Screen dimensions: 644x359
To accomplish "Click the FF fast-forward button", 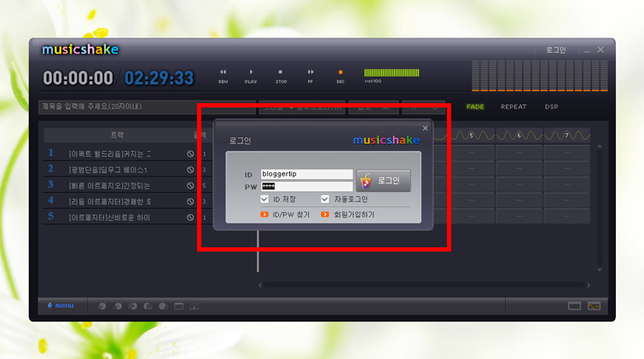I will coord(310,76).
